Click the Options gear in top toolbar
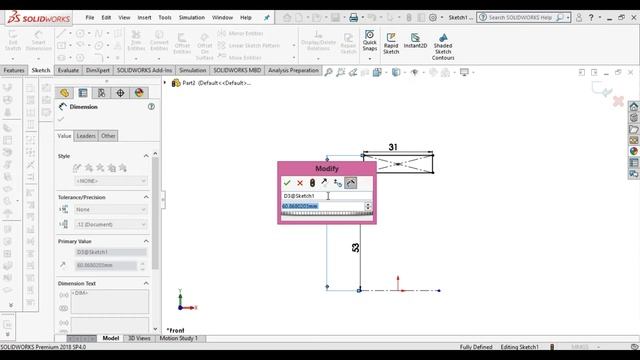The width and height of the screenshot is (640, 360). click(433, 18)
